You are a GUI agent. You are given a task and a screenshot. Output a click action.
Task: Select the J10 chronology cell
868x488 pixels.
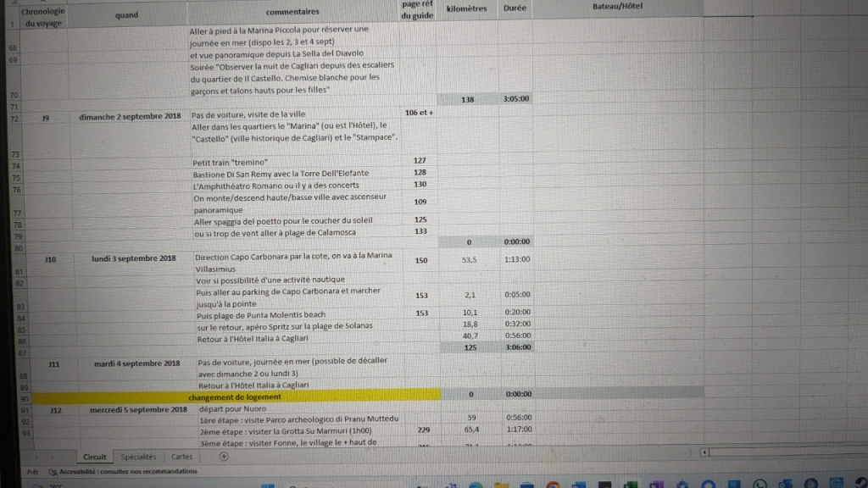50,259
